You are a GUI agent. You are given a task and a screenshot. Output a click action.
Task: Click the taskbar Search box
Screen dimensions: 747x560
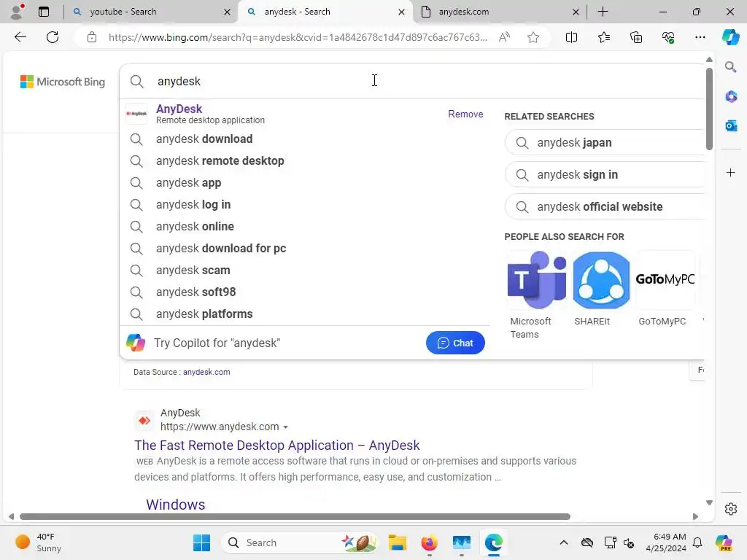pos(299,542)
